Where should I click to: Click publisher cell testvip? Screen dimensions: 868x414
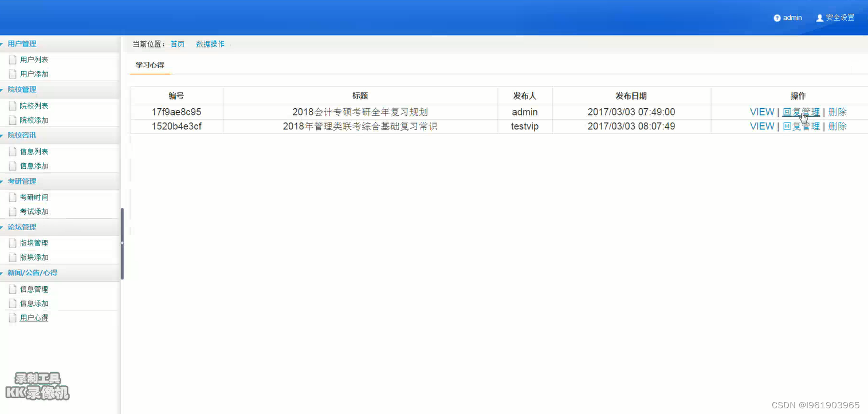[525, 127]
